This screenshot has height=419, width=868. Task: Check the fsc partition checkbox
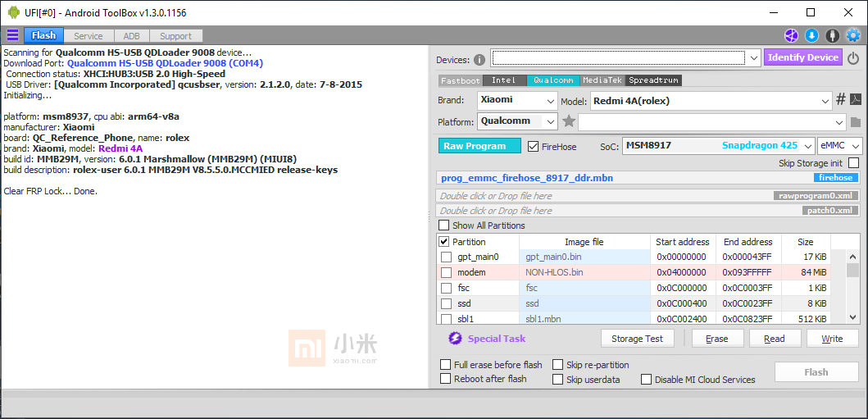click(x=446, y=288)
